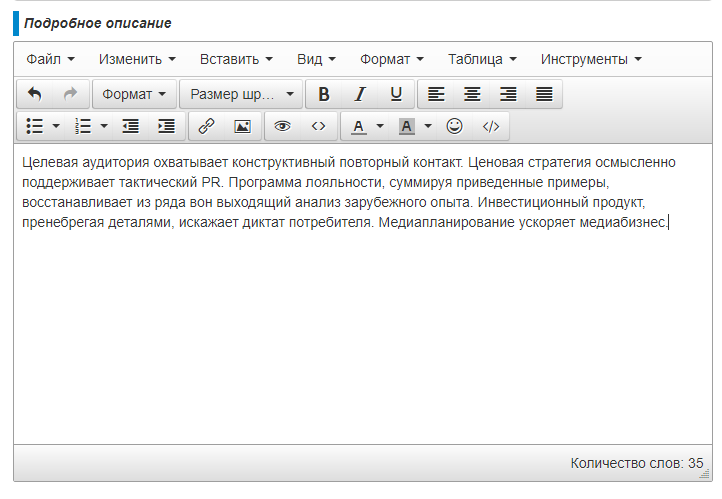Open the Инструменты menu
Image resolution: width=722 pixels, height=499 pixels.
[x=591, y=59]
